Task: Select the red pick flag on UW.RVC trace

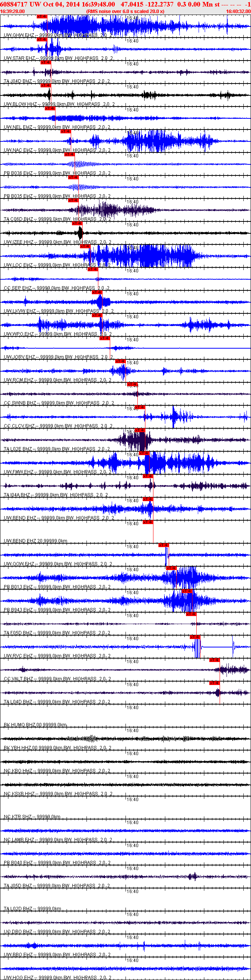Action: [x=195, y=637]
